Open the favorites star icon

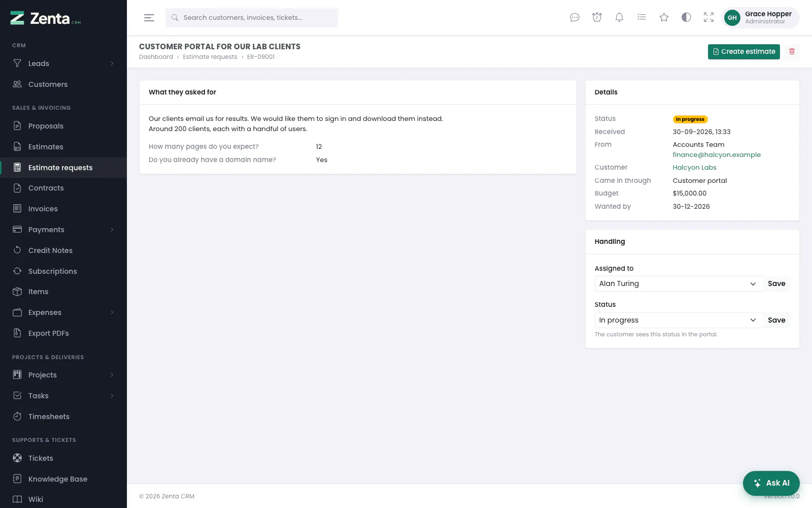(664, 18)
